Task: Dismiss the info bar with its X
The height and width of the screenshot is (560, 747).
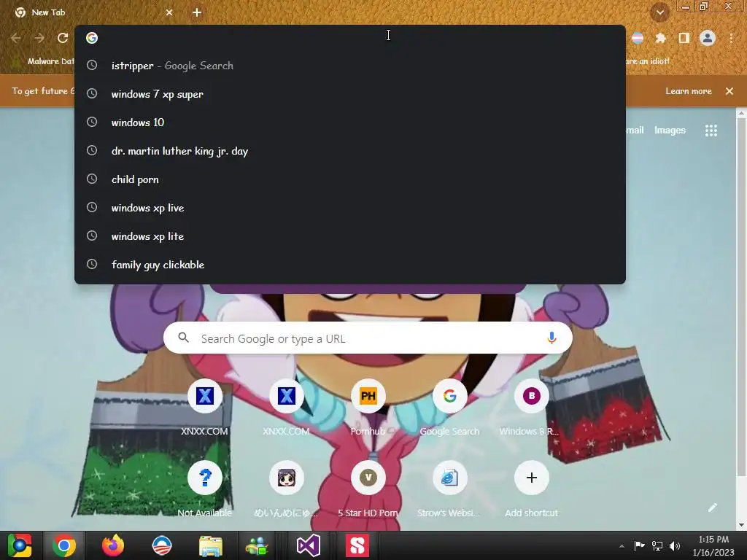Action: tap(729, 91)
